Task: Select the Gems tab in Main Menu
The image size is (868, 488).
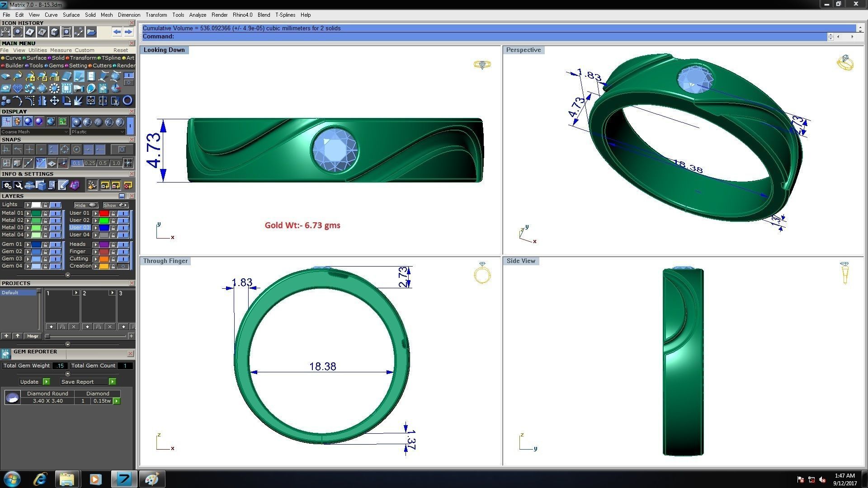Action: 56,66
